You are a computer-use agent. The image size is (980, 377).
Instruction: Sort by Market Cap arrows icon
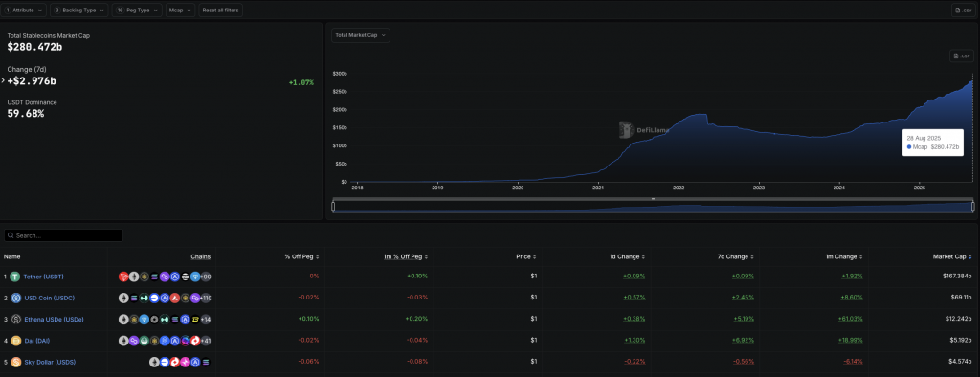970,257
